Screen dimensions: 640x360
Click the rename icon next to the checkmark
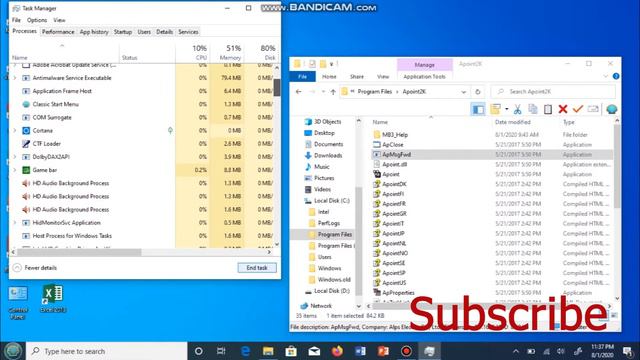593,109
